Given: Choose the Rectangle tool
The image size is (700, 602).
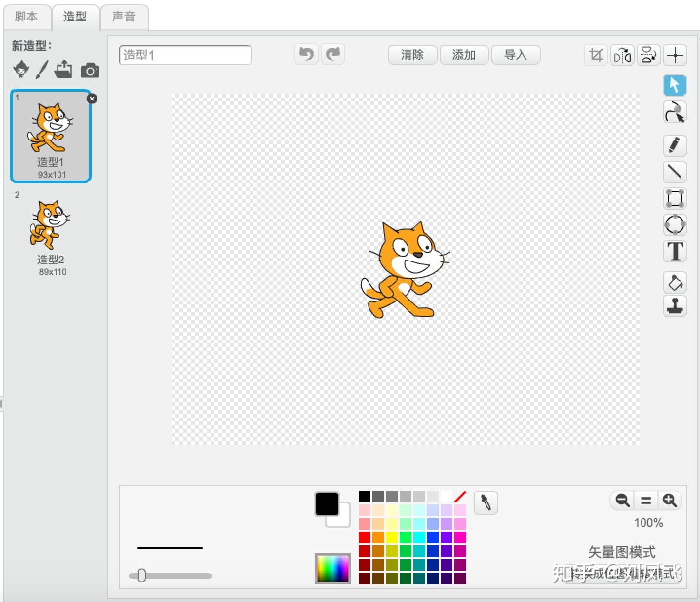Looking at the screenshot, I should pos(675,199).
